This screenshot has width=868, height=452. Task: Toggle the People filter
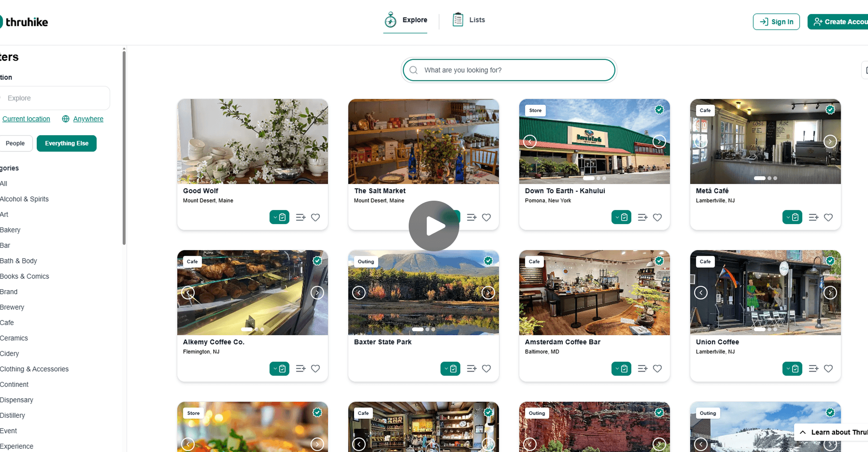pyautogui.click(x=16, y=143)
